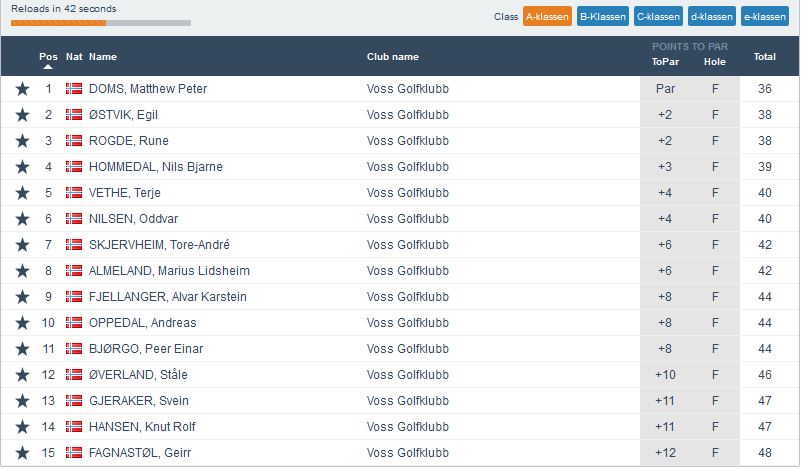This screenshot has width=801, height=470.
Task: Mark HOMMEDAL, Nils Bjarne as favorite
Action: 22,167
